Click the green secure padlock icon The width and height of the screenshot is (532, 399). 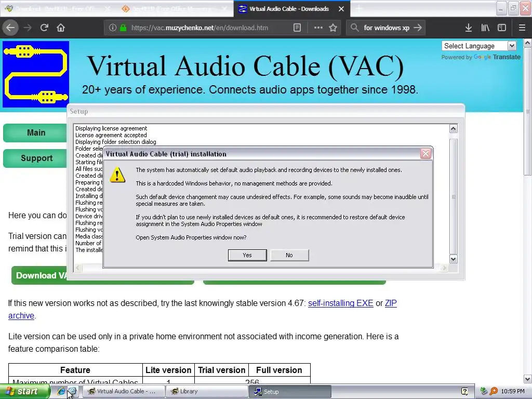123,28
